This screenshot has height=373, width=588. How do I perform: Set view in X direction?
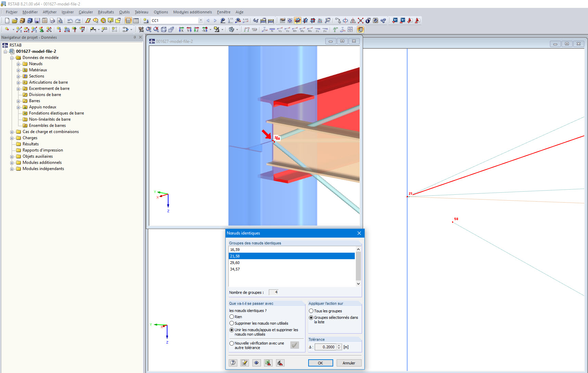(x=181, y=29)
